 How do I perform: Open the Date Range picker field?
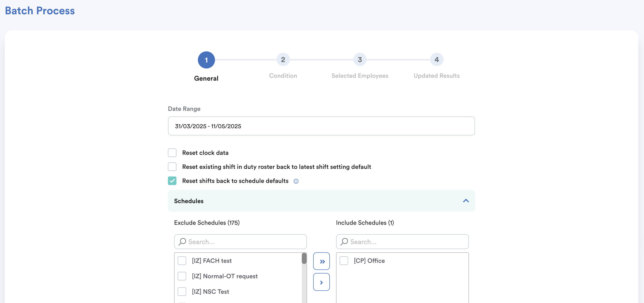[321, 126]
